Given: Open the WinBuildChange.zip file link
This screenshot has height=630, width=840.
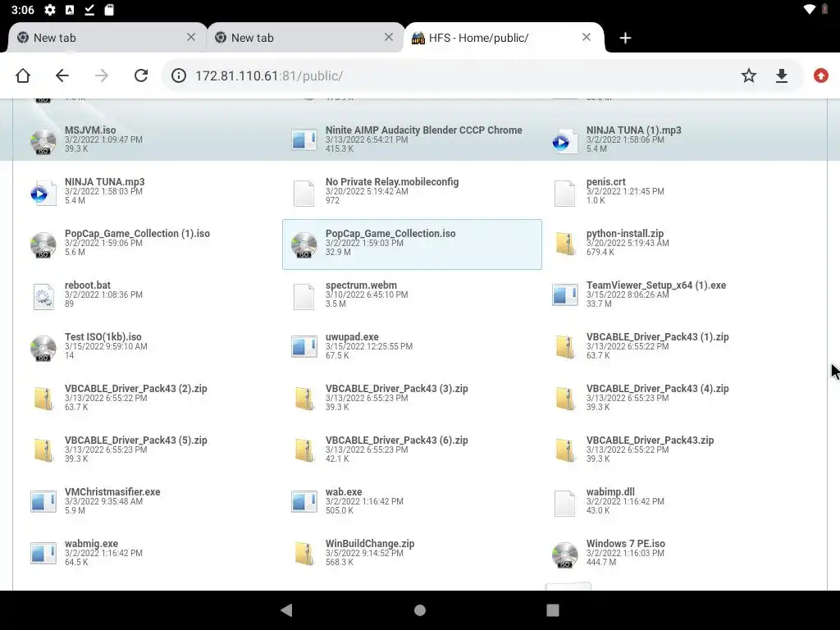Looking at the screenshot, I should [370, 544].
